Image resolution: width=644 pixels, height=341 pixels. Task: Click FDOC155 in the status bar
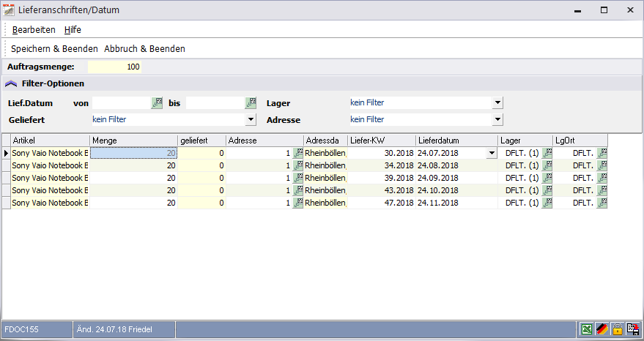point(37,329)
